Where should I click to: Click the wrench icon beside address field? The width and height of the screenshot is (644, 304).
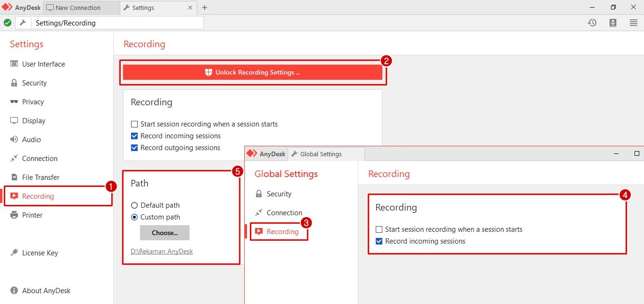23,23
